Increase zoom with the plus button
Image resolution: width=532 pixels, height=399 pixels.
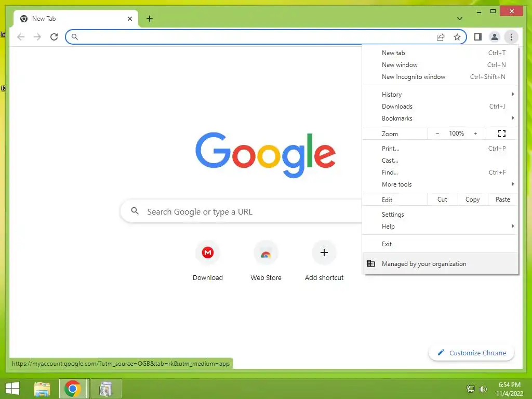pos(475,134)
